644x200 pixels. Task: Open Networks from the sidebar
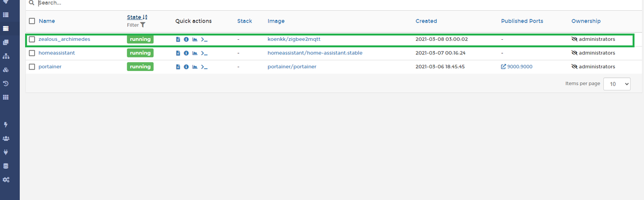[6, 56]
